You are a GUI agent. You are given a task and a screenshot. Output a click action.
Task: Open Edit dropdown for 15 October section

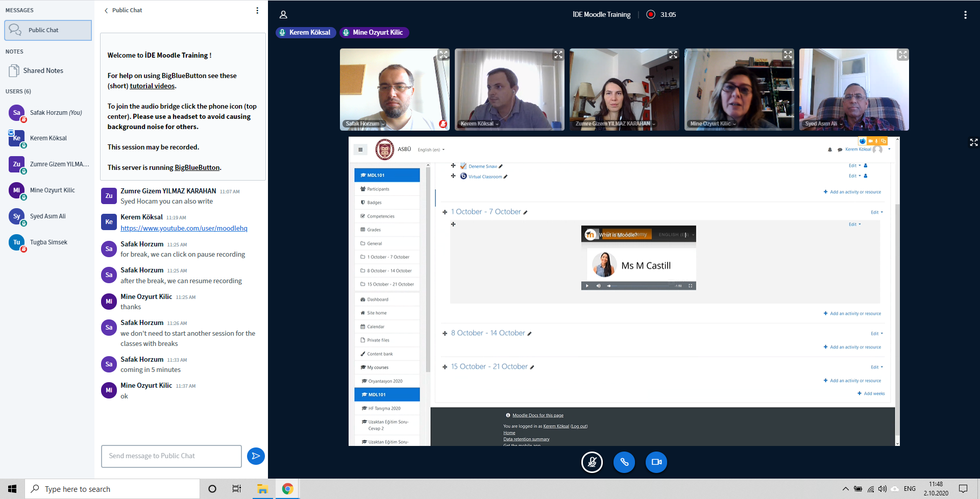coord(877,367)
